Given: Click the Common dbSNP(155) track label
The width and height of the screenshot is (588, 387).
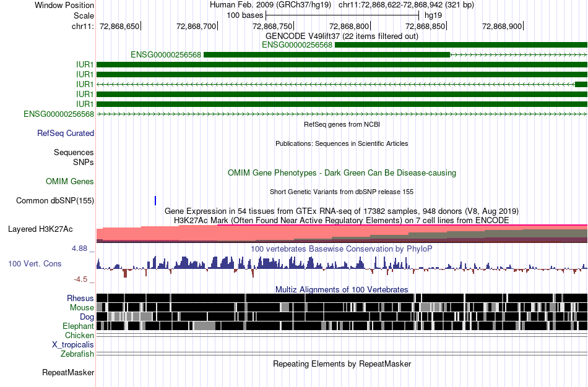Looking at the screenshot, I should point(55,200).
